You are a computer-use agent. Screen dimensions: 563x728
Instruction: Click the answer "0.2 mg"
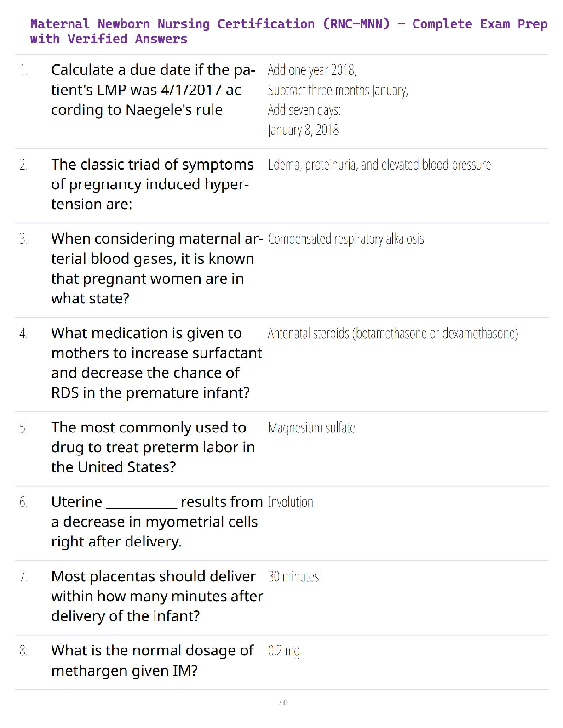pos(284,651)
